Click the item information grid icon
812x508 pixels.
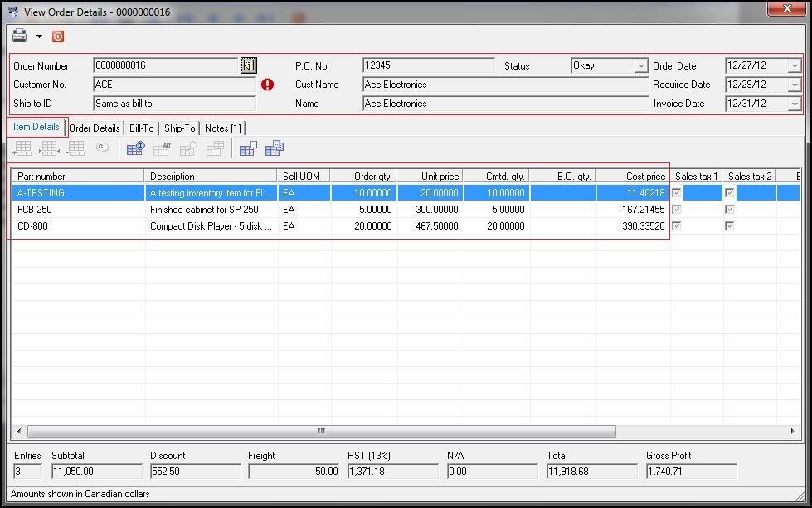(x=136, y=148)
